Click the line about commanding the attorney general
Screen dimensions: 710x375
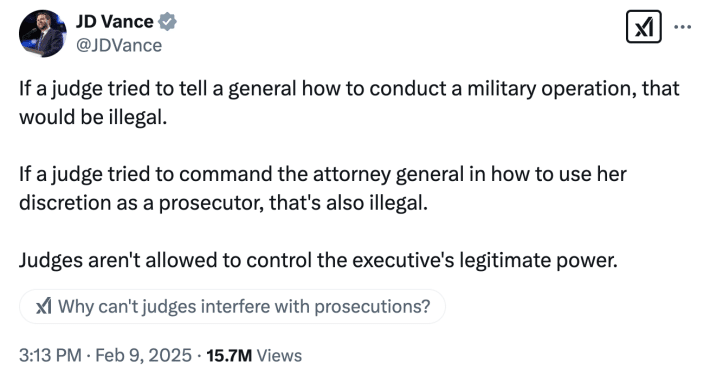tap(323, 174)
